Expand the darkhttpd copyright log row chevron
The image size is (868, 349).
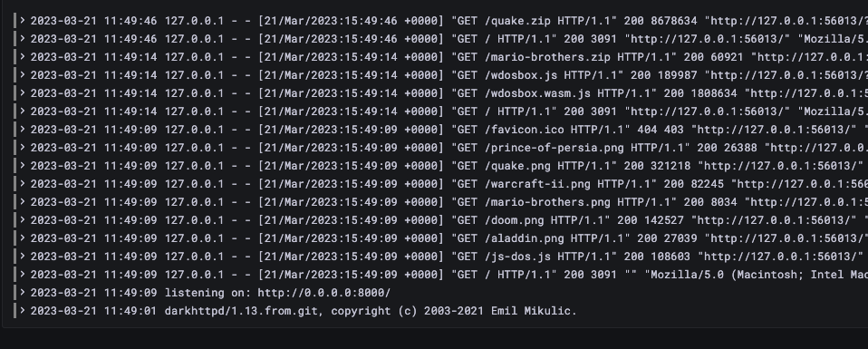pos(23,310)
